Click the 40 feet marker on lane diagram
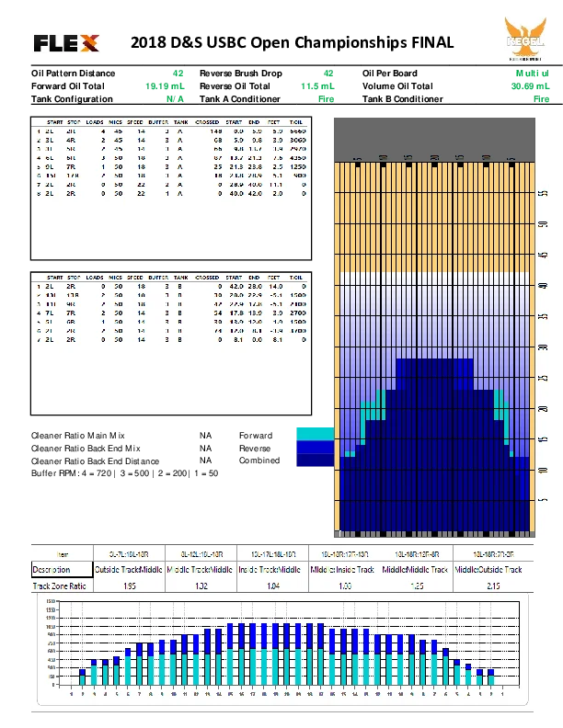The height and width of the screenshot is (728, 563). pos(543,286)
